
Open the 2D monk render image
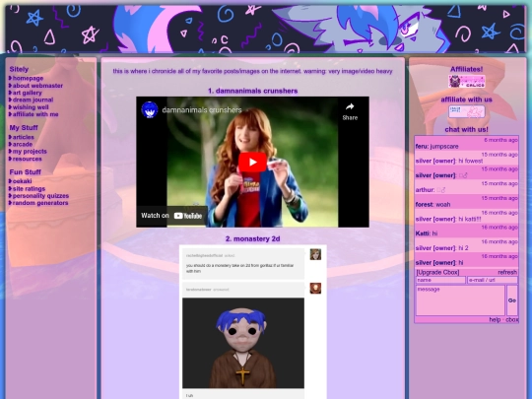(x=243, y=343)
